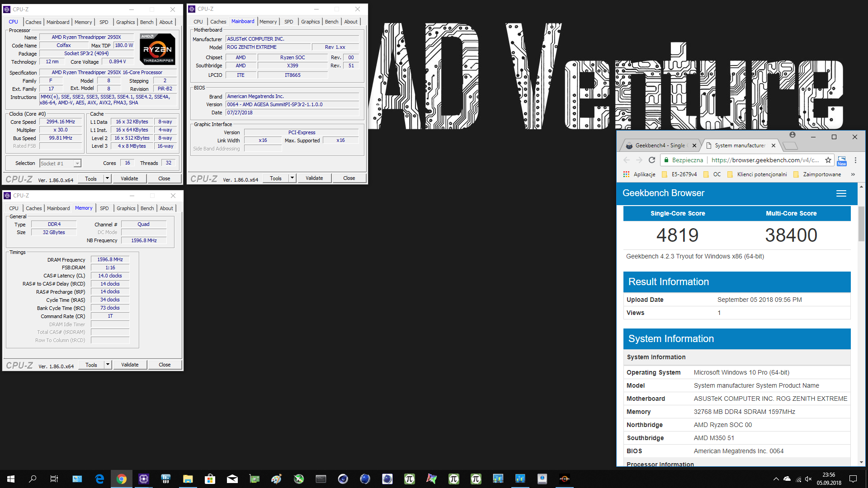Click the extension icon labeled New
868x488 pixels.
tap(841, 161)
